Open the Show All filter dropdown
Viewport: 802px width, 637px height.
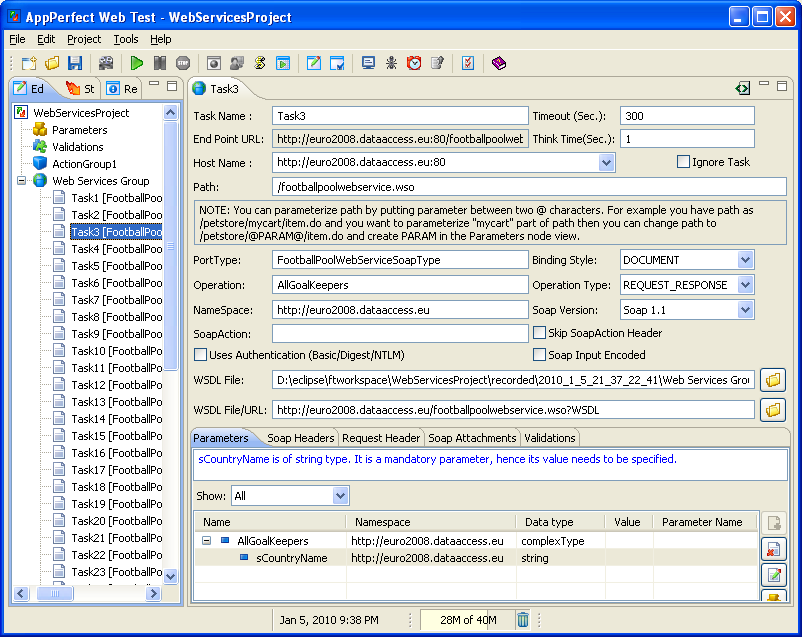point(340,495)
